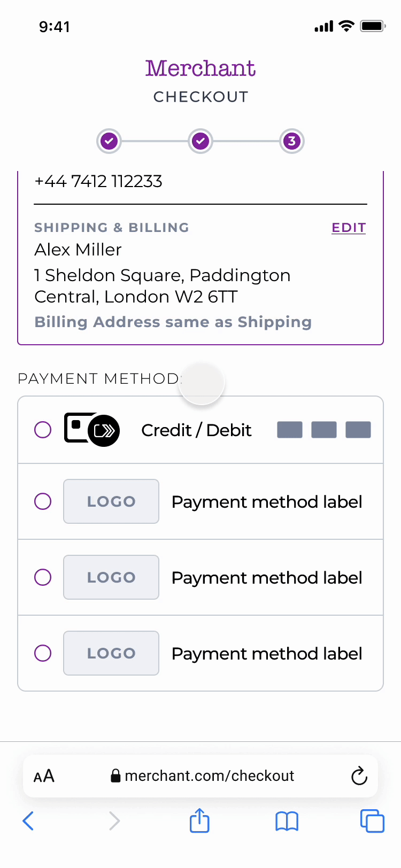Tap the Safari back arrow
This screenshot has width=401, height=868.
click(x=28, y=820)
